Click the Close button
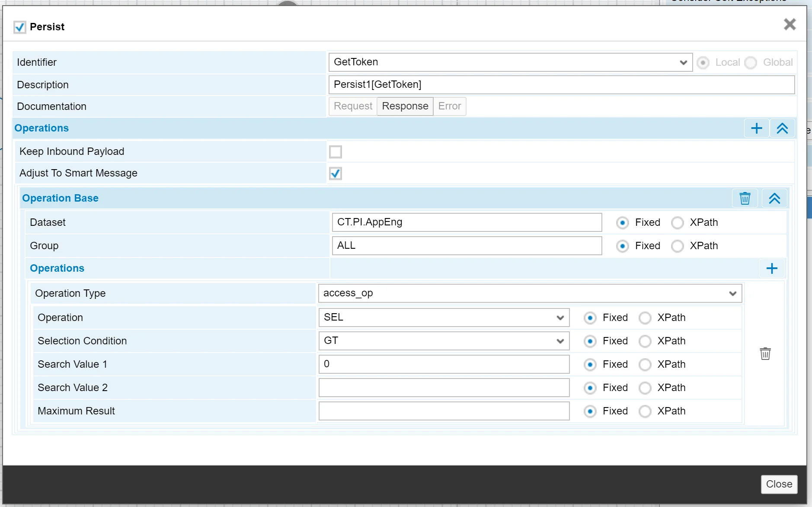Screen dimensions: 812x507 coord(779,484)
